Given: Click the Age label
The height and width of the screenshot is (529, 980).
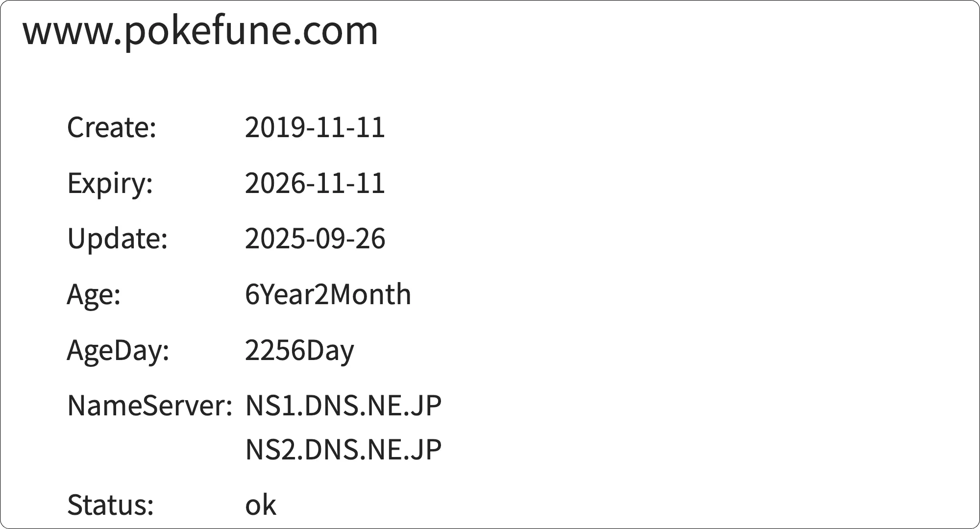Looking at the screenshot, I should point(94,294).
